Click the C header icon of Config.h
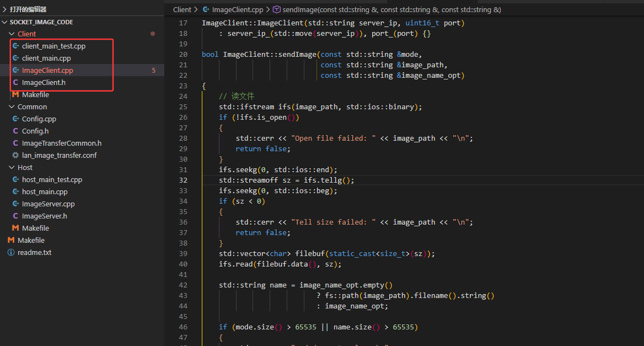644x346 pixels. click(15, 131)
